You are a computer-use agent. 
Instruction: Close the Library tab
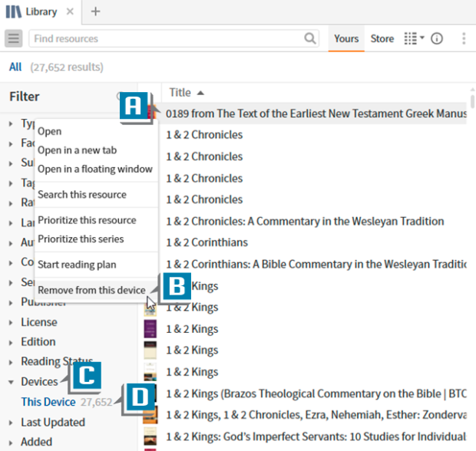70,12
